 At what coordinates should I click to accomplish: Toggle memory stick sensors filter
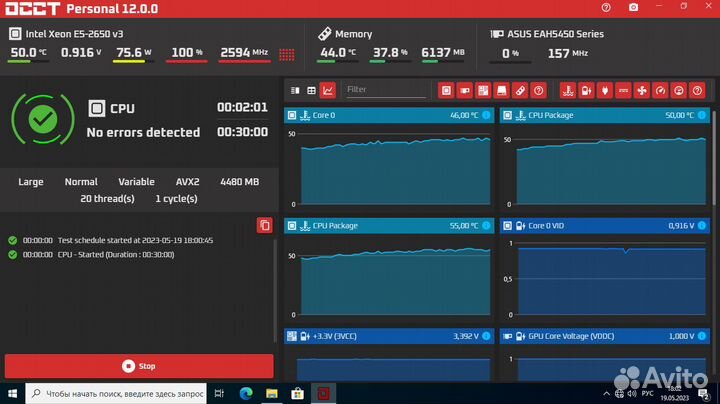pos(520,90)
